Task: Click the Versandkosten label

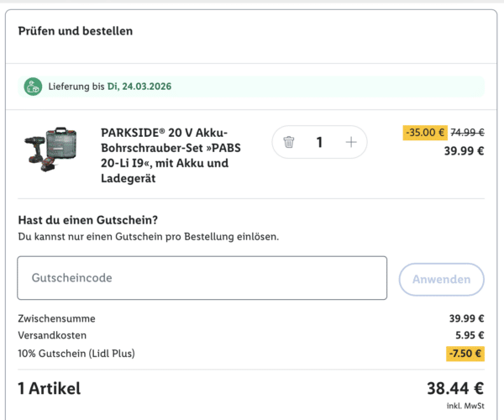Action: [52, 335]
